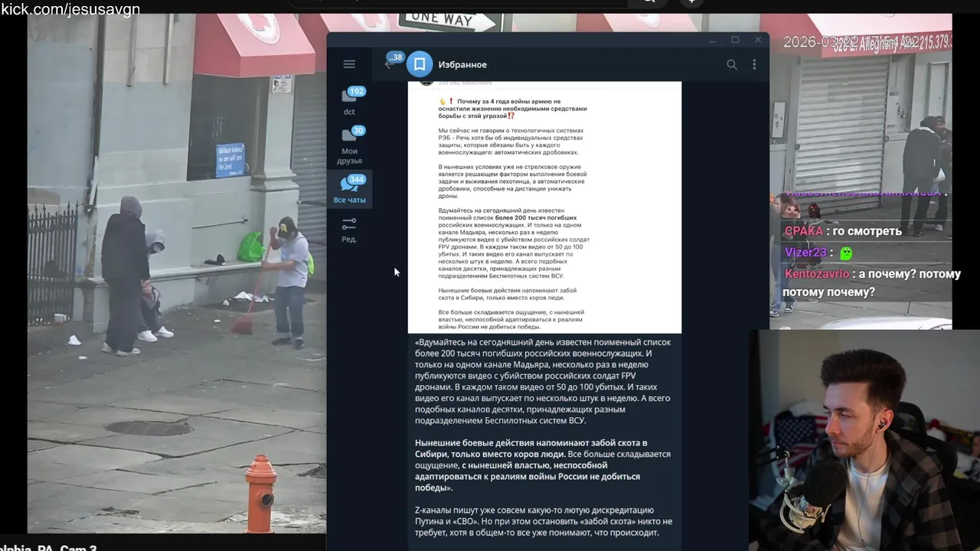Maximize the Telegram window
This screenshot has height=551, width=980.
[735, 40]
